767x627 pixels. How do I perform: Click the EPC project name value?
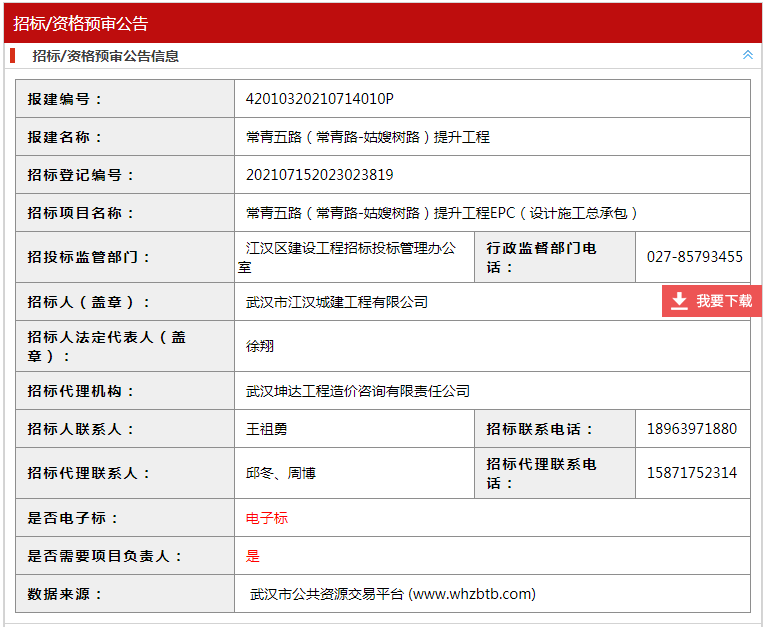pos(442,213)
